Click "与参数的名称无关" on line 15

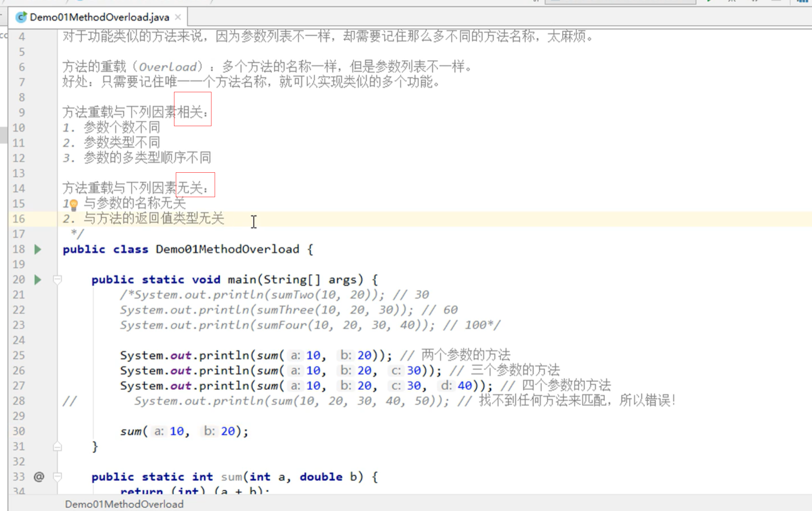(x=135, y=203)
